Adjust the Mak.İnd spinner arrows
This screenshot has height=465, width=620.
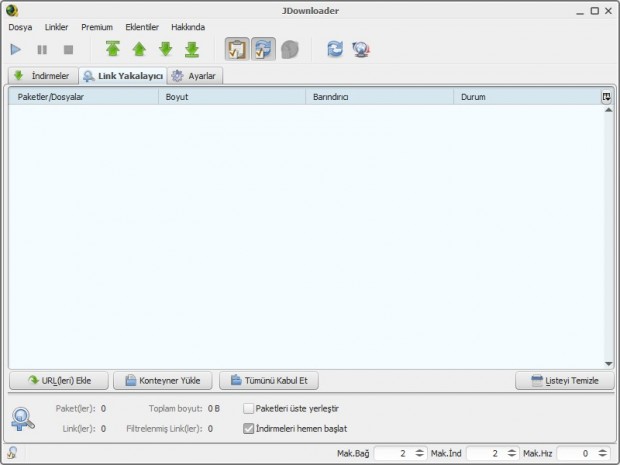coord(512,453)
